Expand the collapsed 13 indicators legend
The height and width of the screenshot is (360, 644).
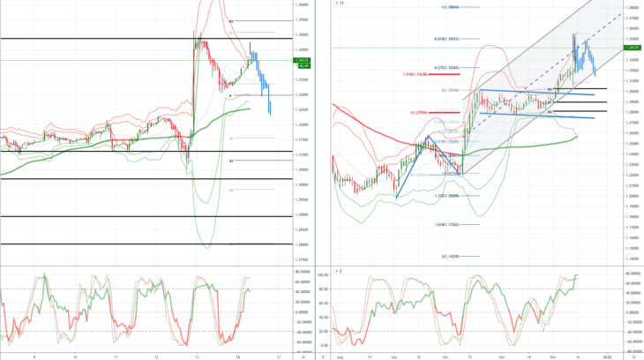[x=340, y=3]
